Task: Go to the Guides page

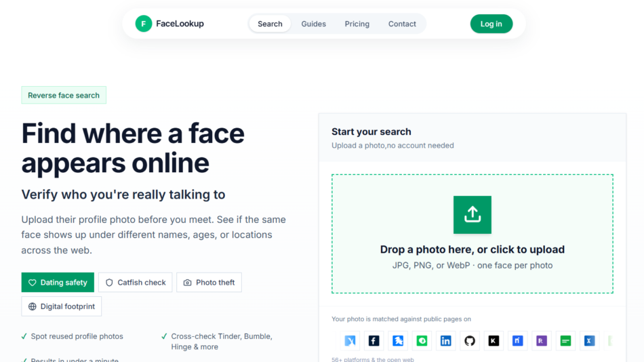Action: click(313, 24)
